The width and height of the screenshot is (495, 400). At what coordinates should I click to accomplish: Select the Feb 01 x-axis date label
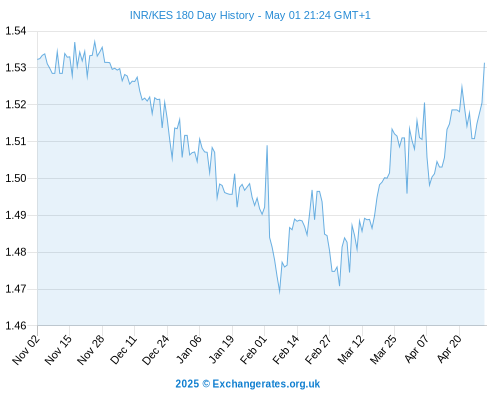[254, 350]
